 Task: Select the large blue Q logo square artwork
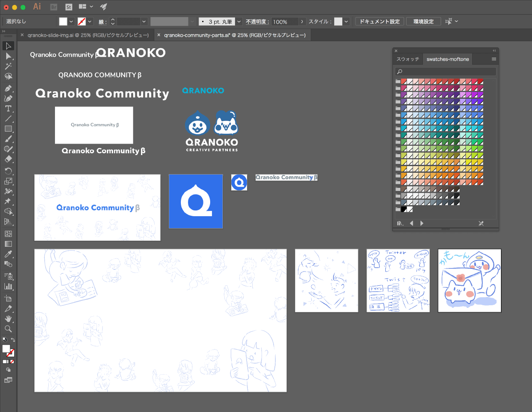(x=196, y=201)
